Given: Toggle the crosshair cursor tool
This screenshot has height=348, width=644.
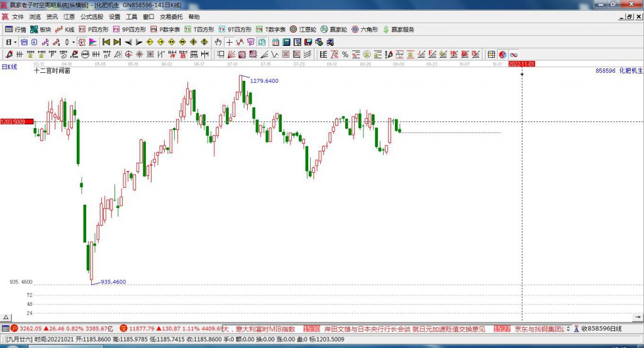Looking at the screenshot, I should coord(229,42).
